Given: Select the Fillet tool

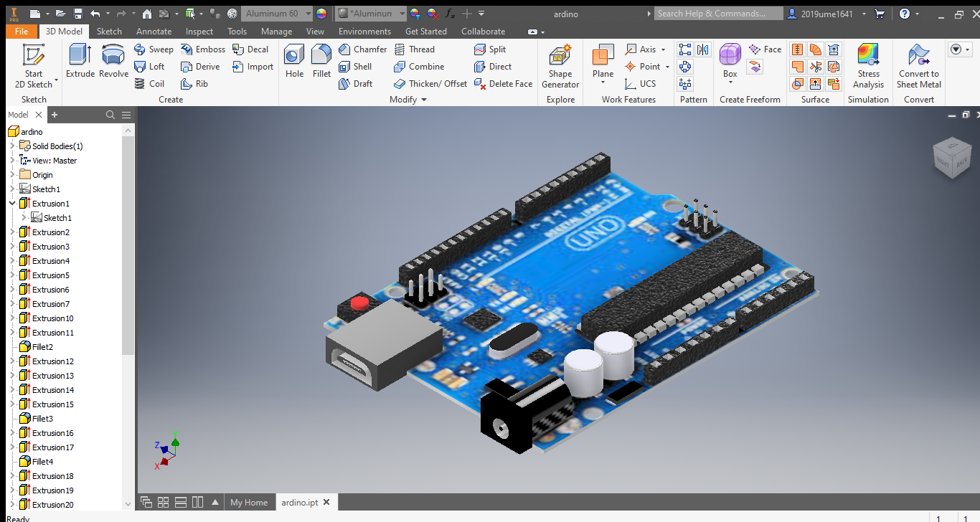Looking at the screenshot, I should (x=321, y=62).
